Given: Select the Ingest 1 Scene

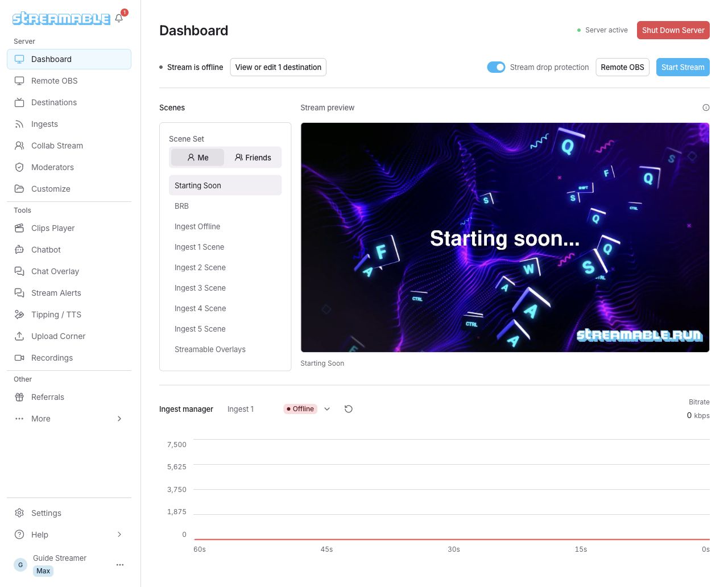Looking at the screenshot, I should click(x=225, y=247).
